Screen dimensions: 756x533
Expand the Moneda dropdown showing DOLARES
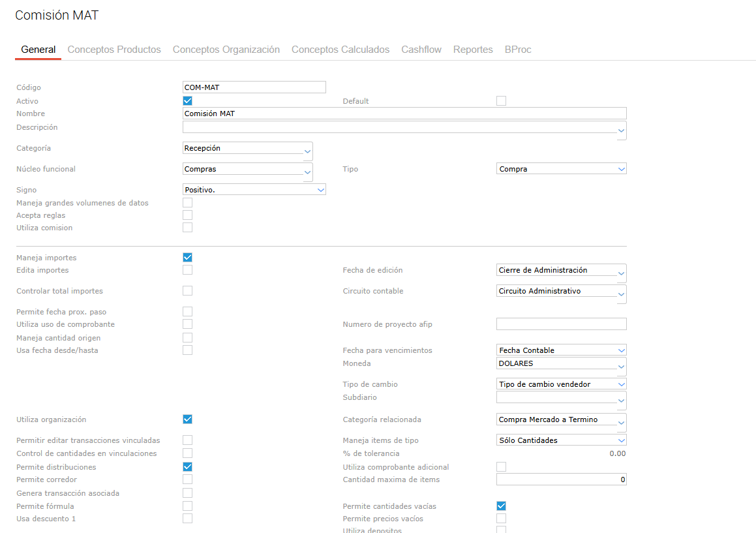pos(621,367)
